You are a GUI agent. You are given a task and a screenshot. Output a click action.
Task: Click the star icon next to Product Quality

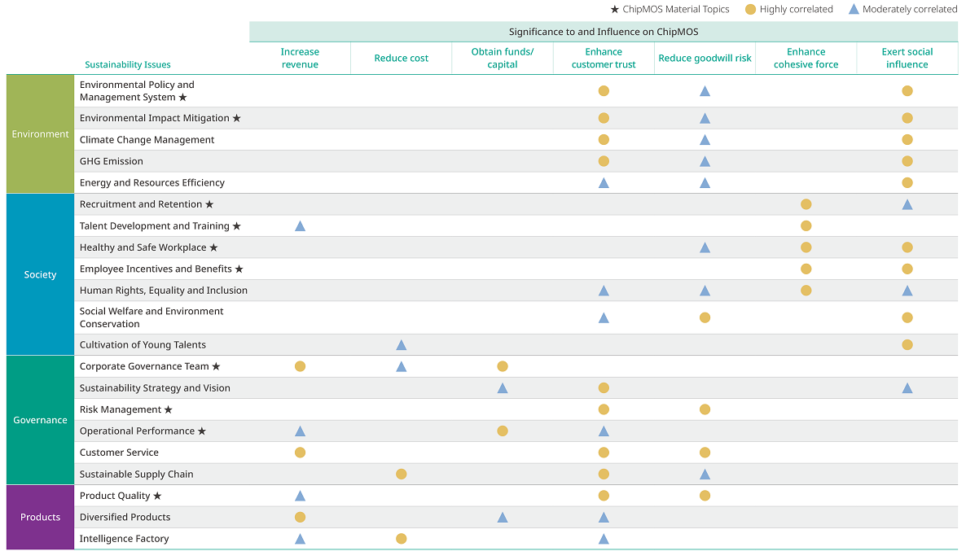tap(157, 496)
